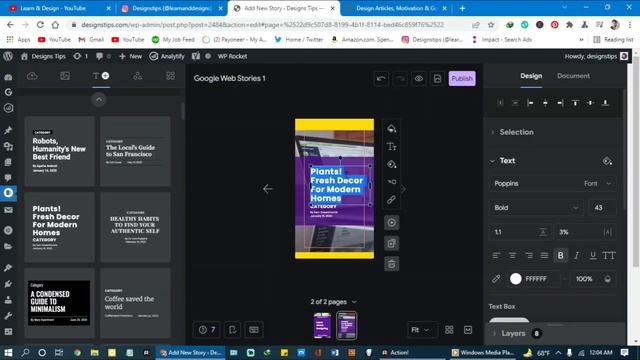Screen dimensions: 640x360
Task: Open Windows Start menu
Action: tap(8, 353)
